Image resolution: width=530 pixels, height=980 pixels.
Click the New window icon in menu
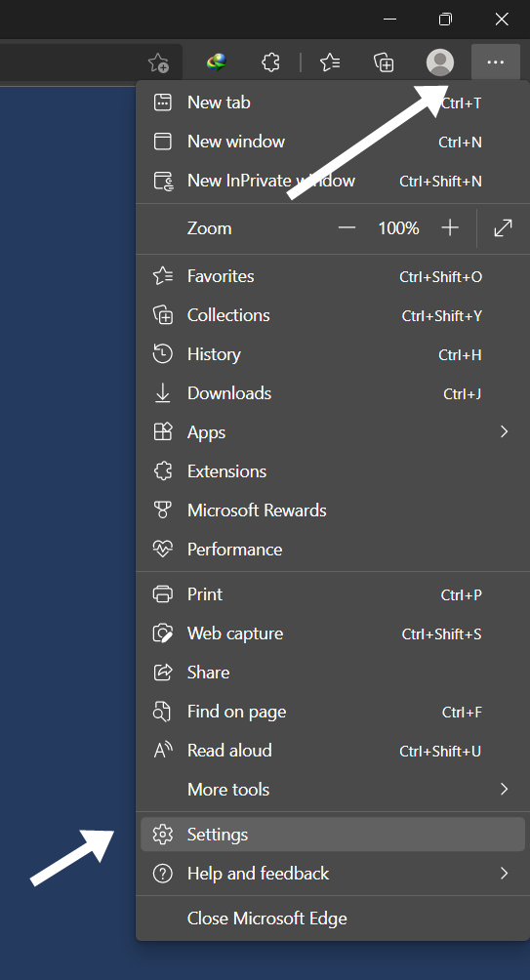[x=162, y=142]
